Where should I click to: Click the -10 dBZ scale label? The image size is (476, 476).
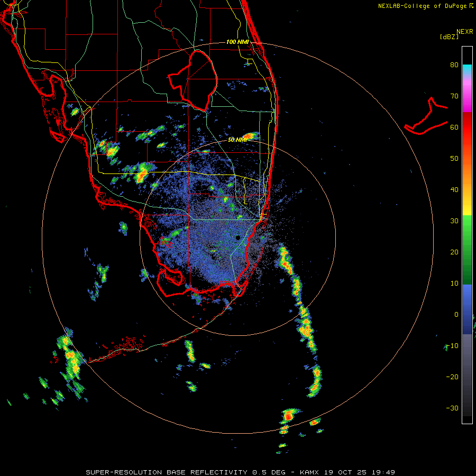[x=452, y=346]
